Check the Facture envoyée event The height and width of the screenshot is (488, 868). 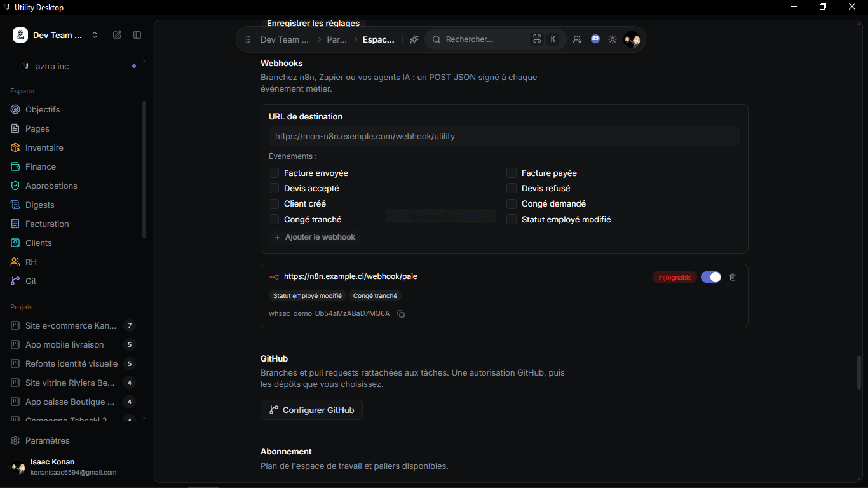click(x=274, y=173)
